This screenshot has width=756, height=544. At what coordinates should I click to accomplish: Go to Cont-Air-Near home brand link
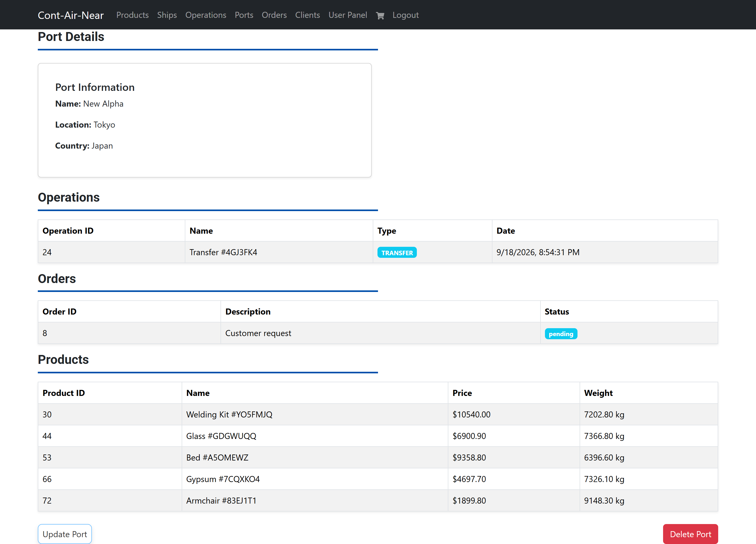[x=71, y=15]
